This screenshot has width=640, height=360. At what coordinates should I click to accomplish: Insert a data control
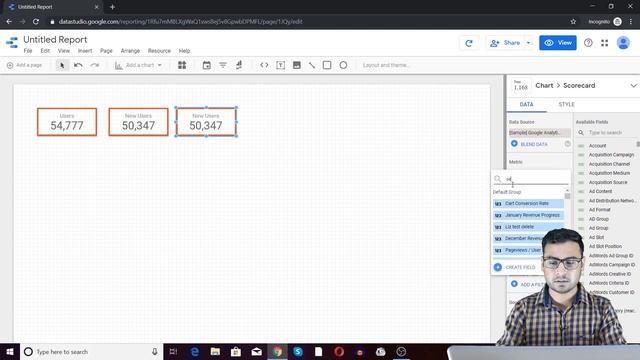239,65
